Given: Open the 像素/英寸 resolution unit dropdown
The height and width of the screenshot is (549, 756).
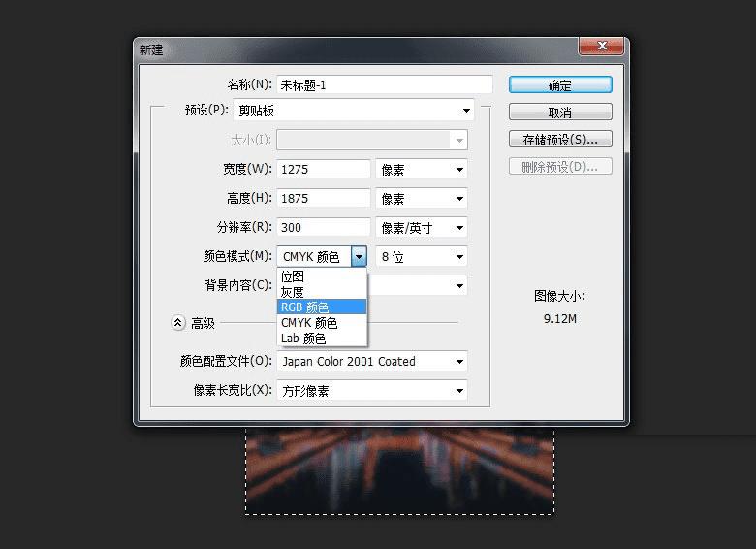Looking at the screenshot, I should click(x=422, y=227).
